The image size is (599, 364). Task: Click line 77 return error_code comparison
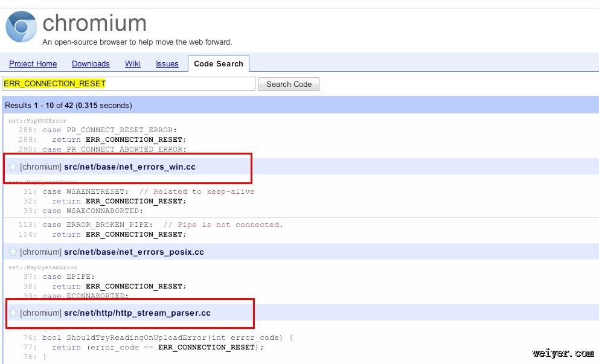pyautogui.click(x=143, y=347)
